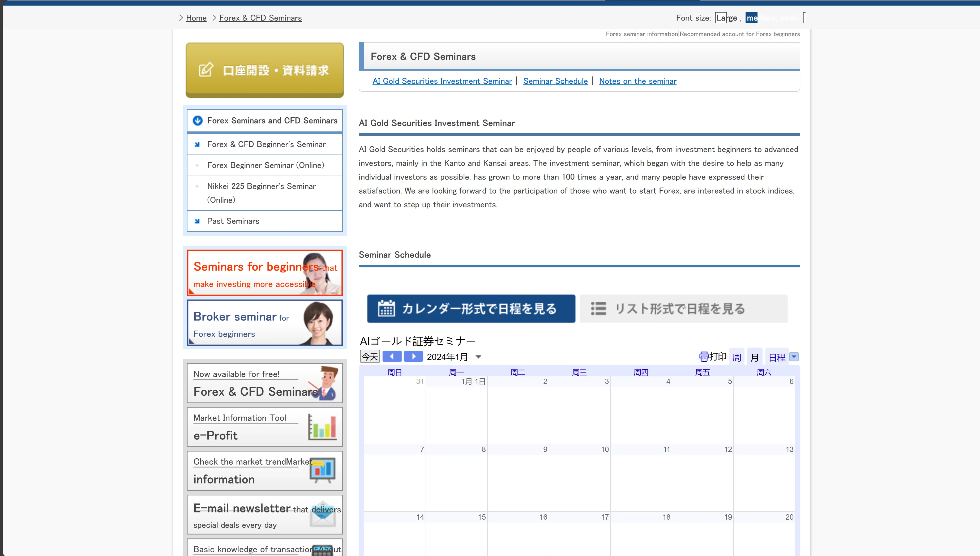Click the blue circle arrow beside Forex Seminars

pyautogui.click(x=197, y=121)
